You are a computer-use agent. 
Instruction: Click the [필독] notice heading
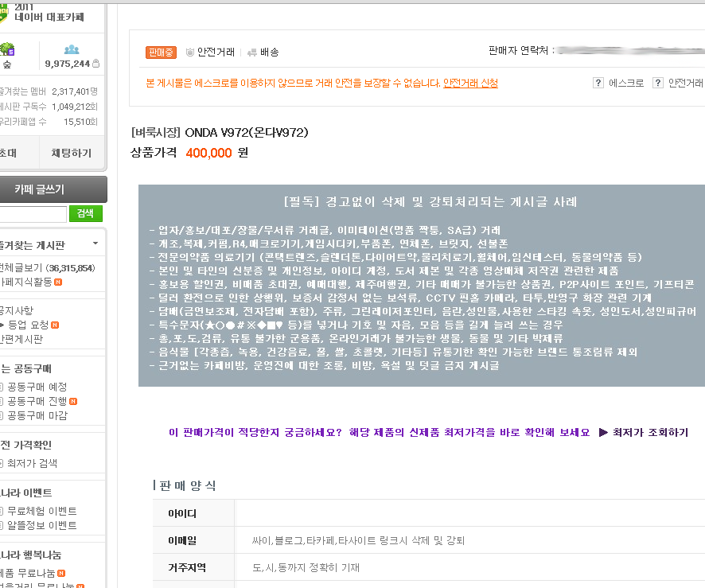430,202
